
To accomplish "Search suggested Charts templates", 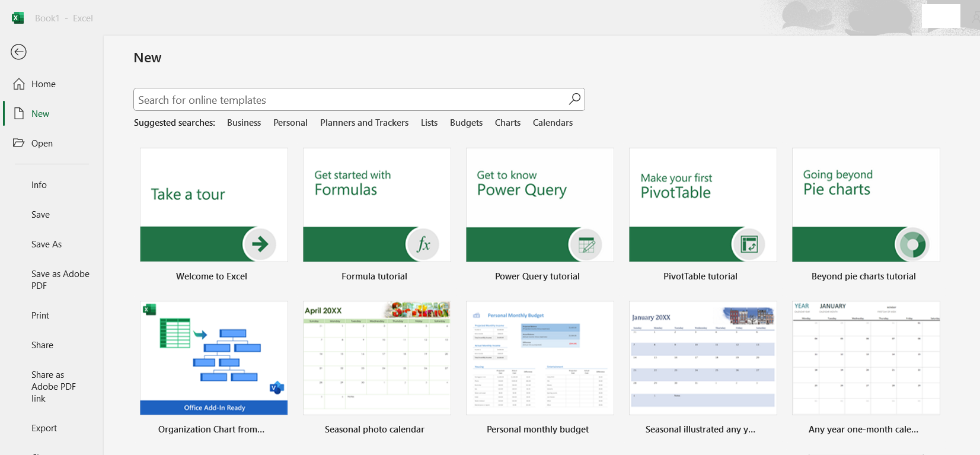I will pos(507,123).
